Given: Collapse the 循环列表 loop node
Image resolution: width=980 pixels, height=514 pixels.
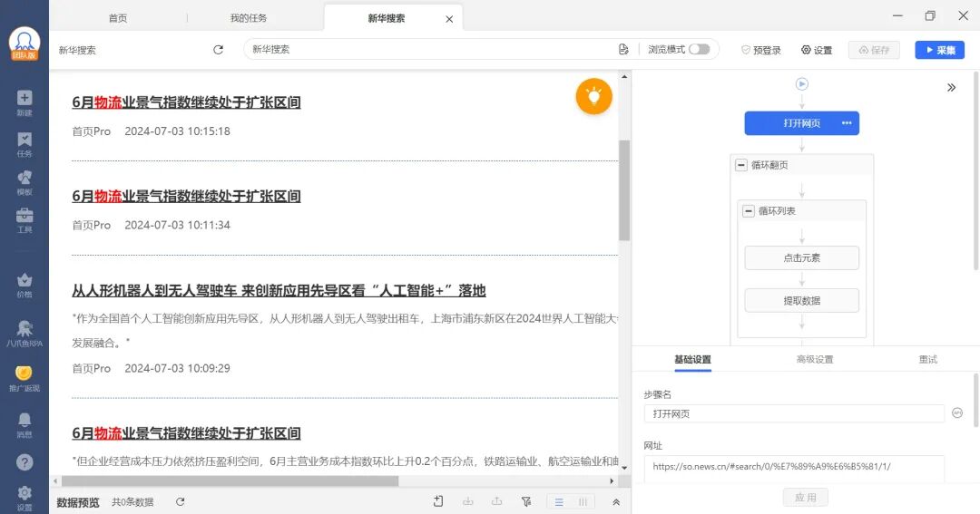Looking at the screenshot, I should click(x=749, y=211).
